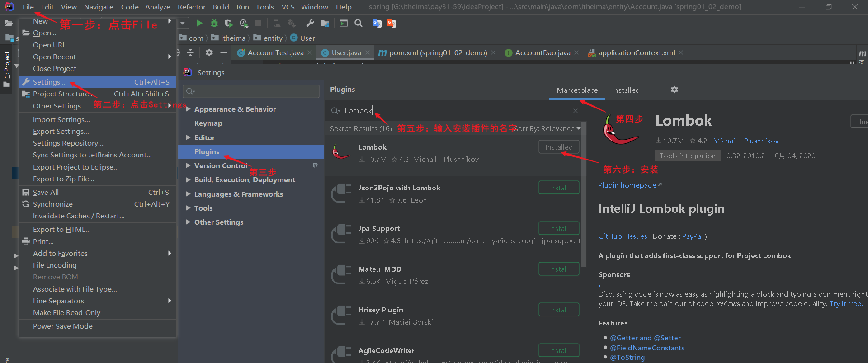Image resolution: width=868 pixels, height=363 pixels.
Task: Select the AccountDao.java editor tab
Action: 542,53
